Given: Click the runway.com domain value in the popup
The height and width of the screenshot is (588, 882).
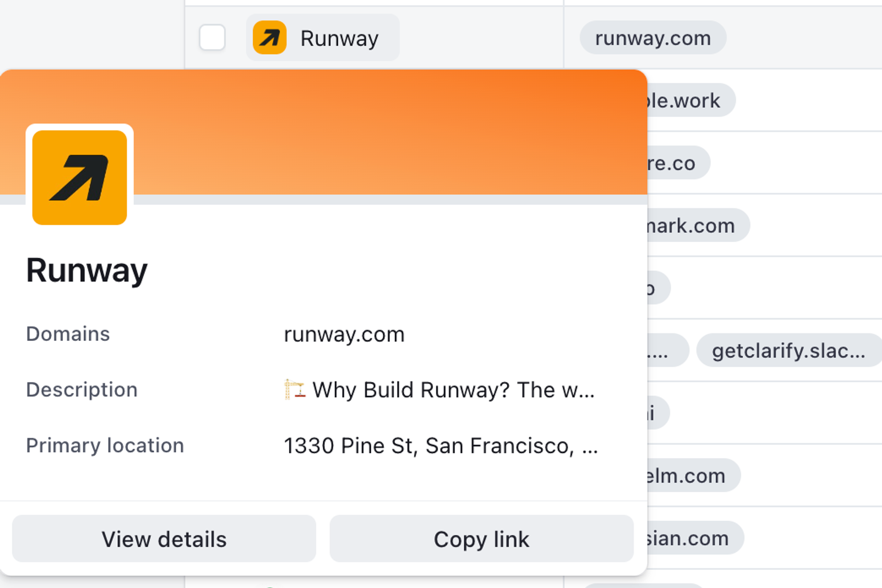Looking at the screenshot, I should 344,334.
